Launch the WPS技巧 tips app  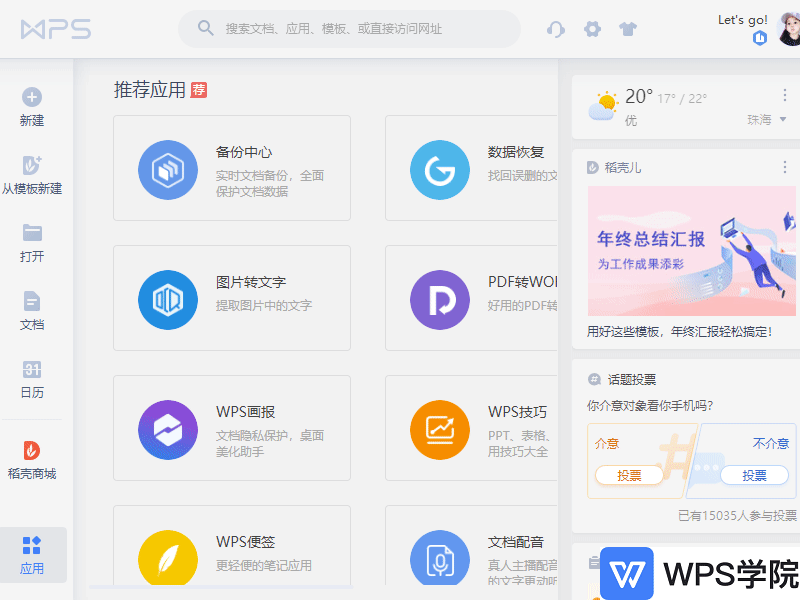click(440, 428)
